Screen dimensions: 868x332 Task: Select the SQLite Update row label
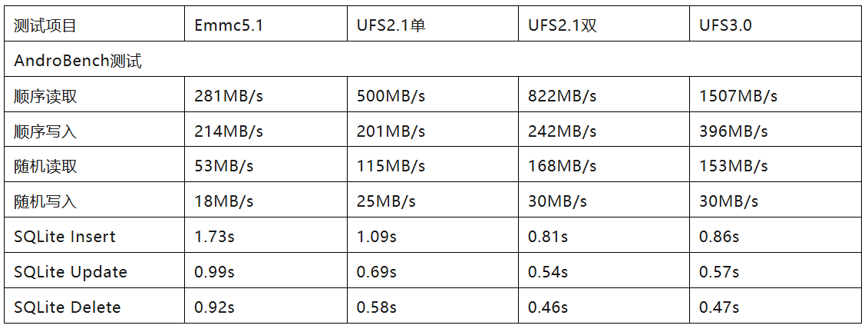tap(71, 272)
